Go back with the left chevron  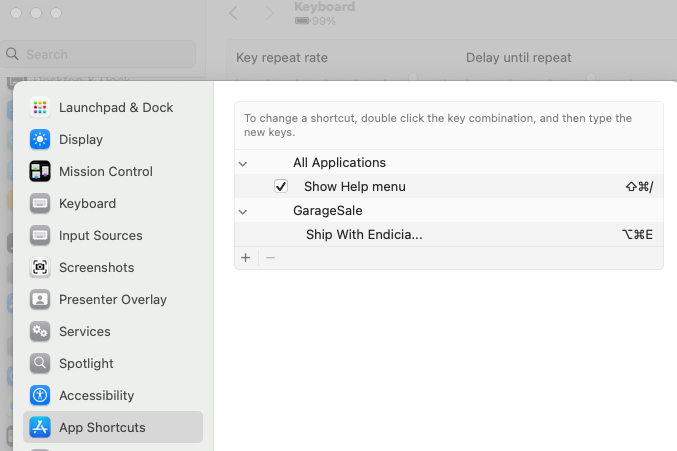pos(233,13)
